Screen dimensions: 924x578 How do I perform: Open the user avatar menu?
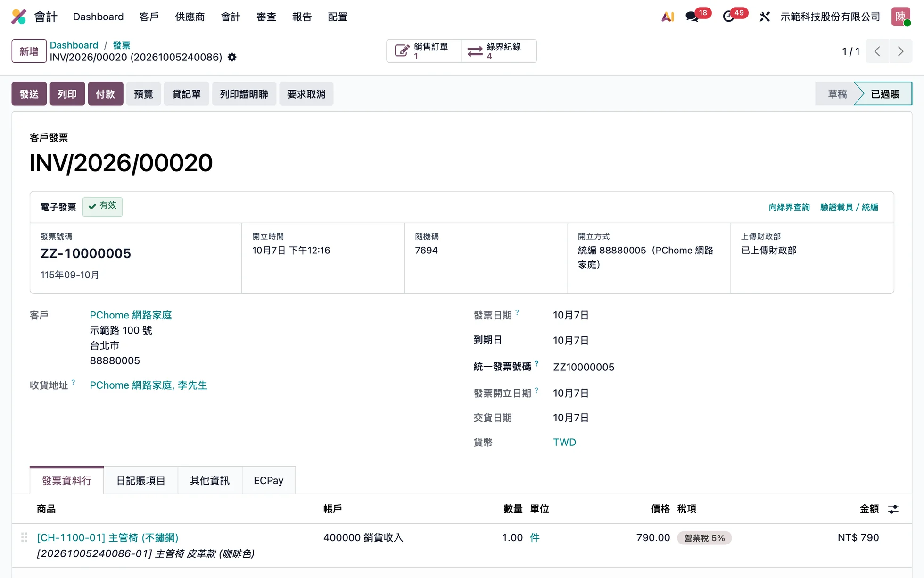point(900,17)
